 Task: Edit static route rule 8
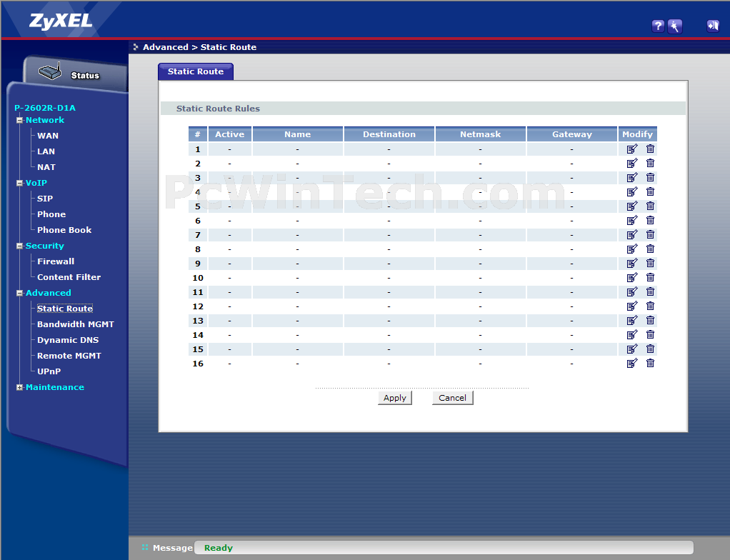631,249
